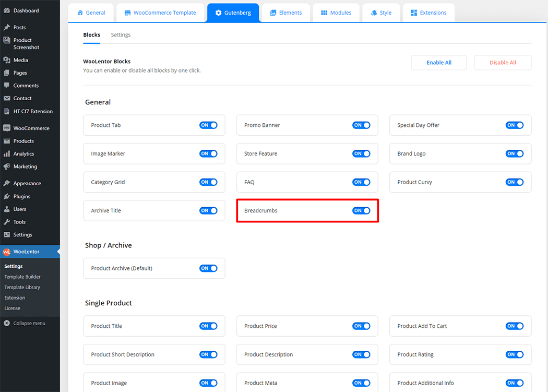
Task: Toggle the Store Feature switch
Action: (x=361, y=153)
